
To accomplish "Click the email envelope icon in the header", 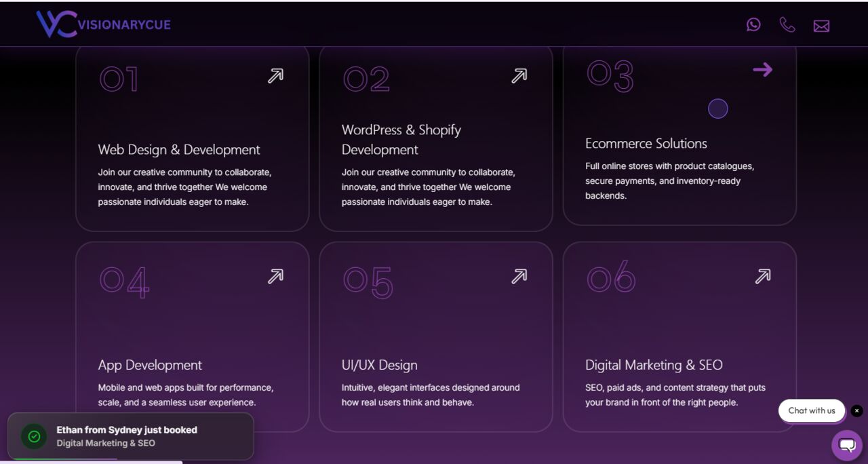I will (x=821, y=26).
